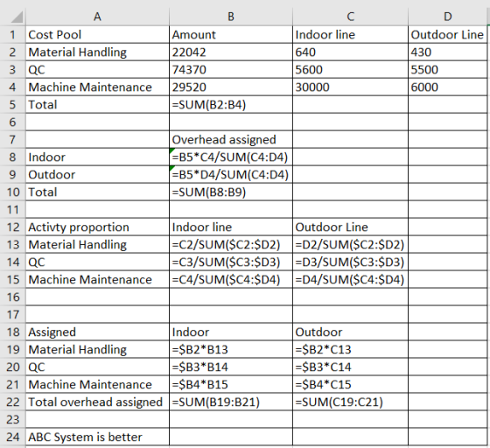
Task: Click the 'Total overhead assigned' cell
Action: [x=97, y=402]
